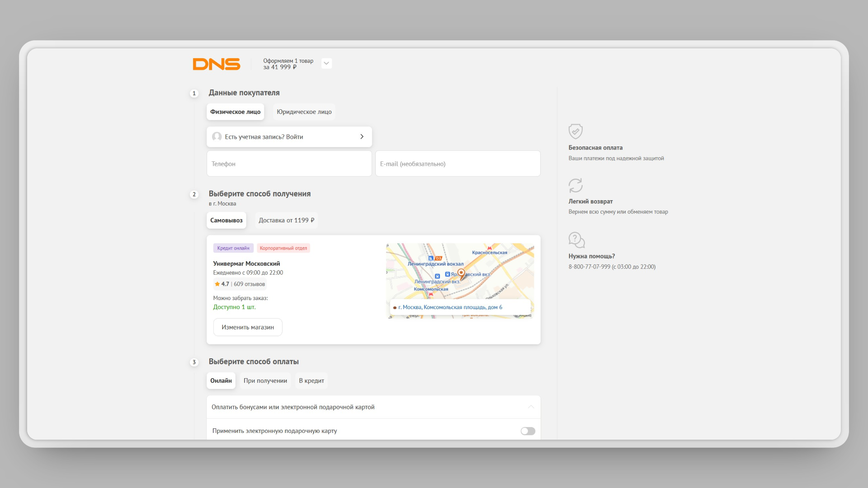
Task: Click the DNS logo
Action: (216, 64)
